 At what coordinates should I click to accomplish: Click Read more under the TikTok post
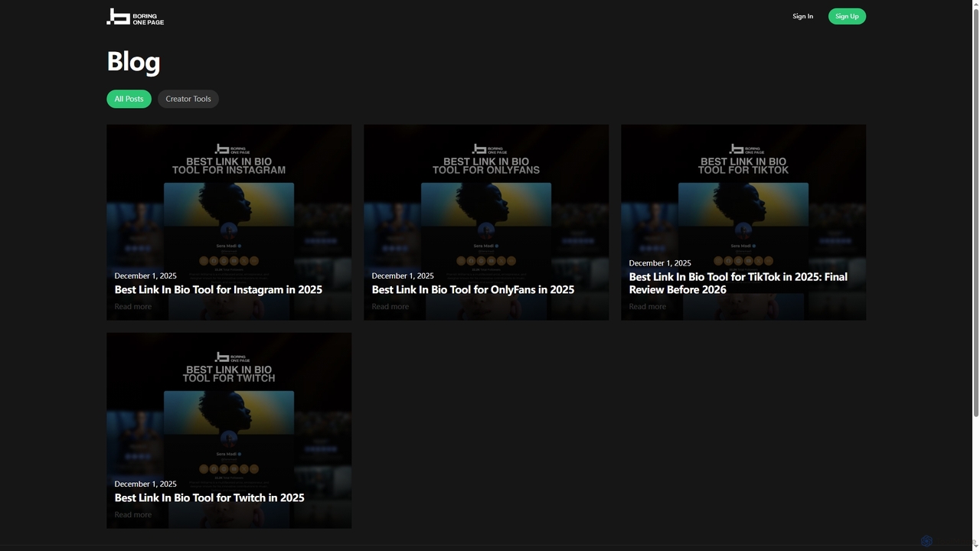(648, 307)
